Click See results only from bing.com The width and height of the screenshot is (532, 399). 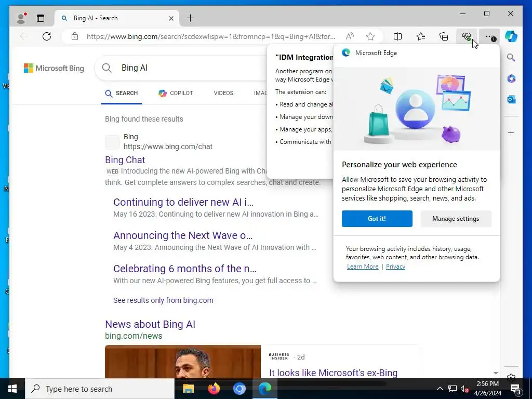pos(163,300)
